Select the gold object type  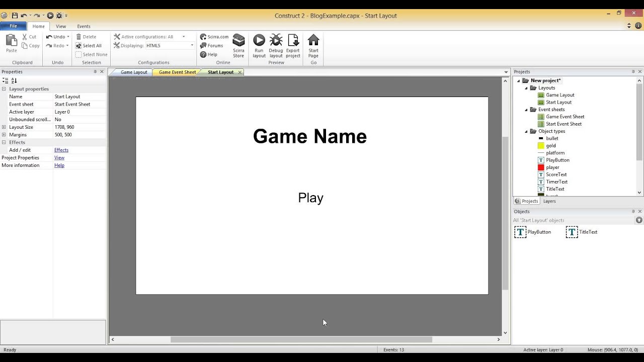point(547,146)
